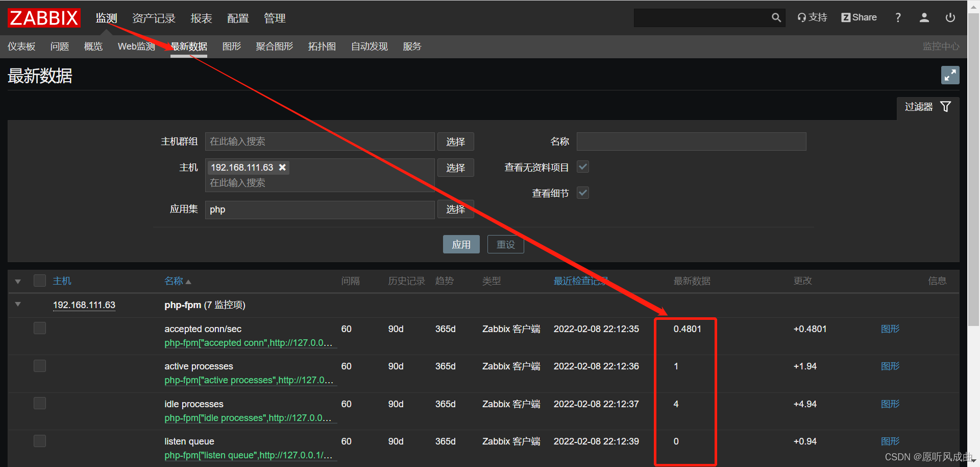The width and height of the screenshot is (980, 467).
Task: Focus the top search input field
Action: (702, 17)
